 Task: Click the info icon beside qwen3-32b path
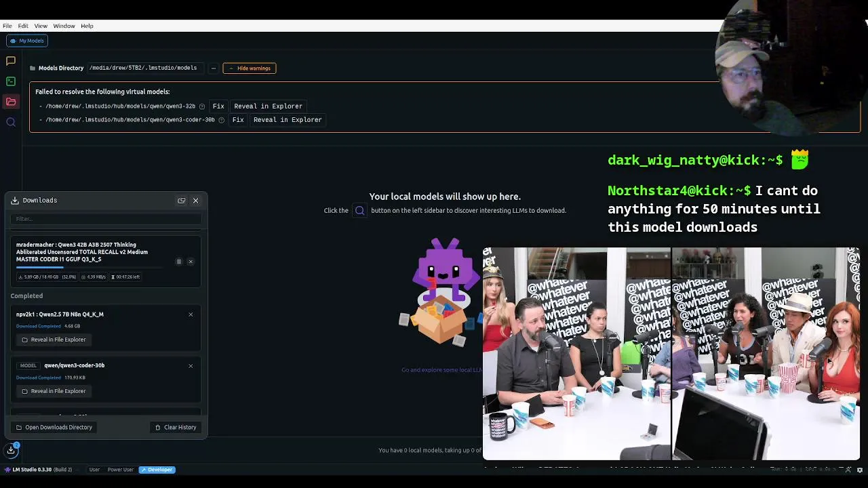pyautogui.click(x=202, y=106)
